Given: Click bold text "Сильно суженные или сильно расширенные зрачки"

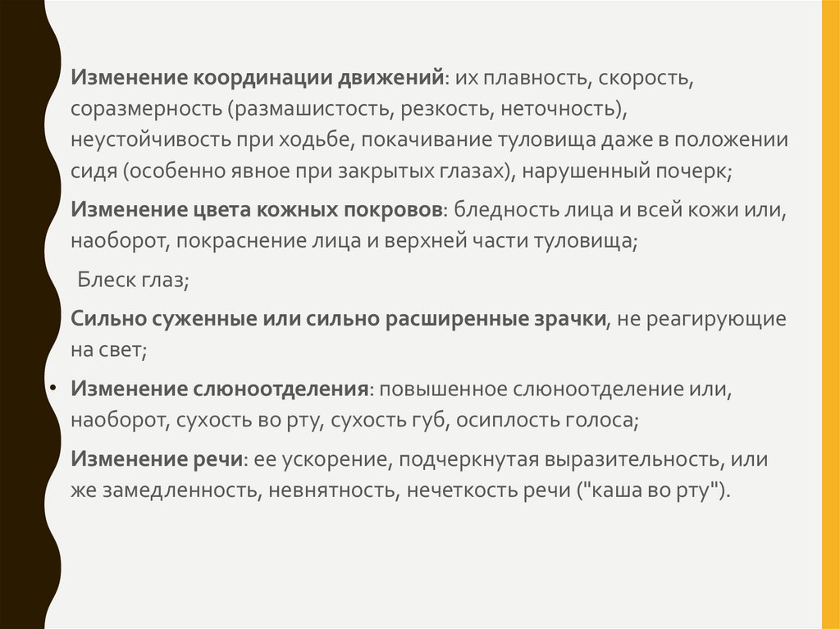Looking at the screenshot, I should pyautogui.click(x=338, y=318).
